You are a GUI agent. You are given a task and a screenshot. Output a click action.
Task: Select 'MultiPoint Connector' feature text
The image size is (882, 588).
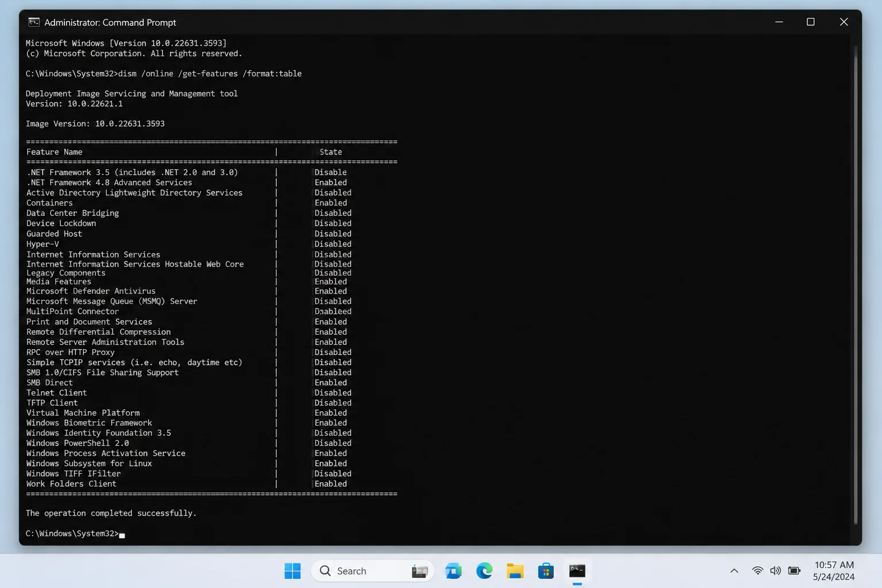[x=72, y=311]
